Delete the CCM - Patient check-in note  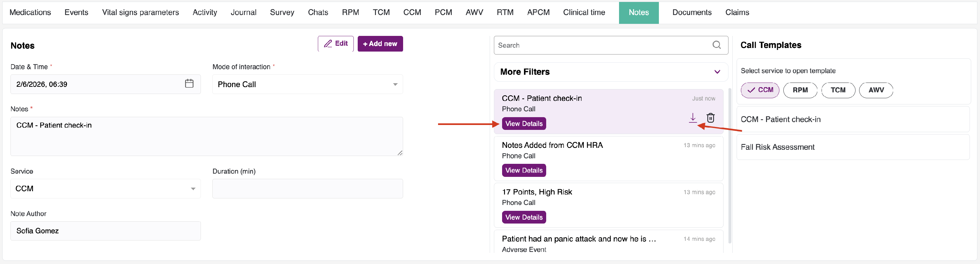tap(710, 118)
